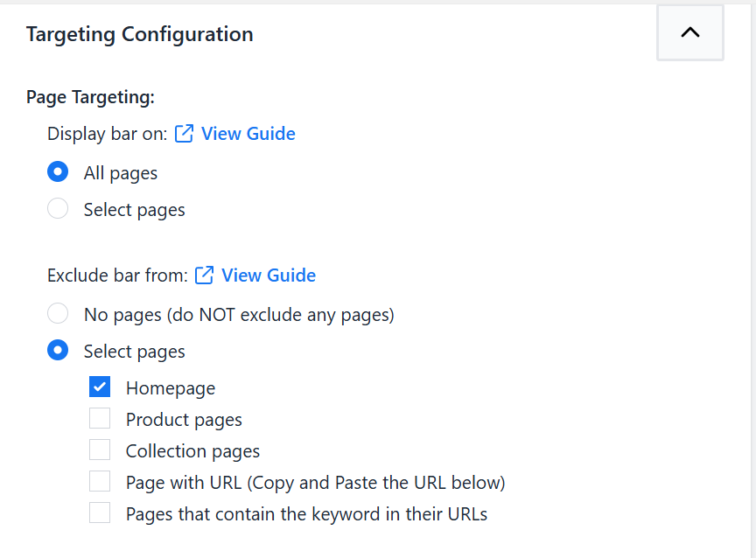This screenshot has height=558, width=756.
Task: Click the Homepage label text
Action: pyautogui.click(x=171, y=388)
